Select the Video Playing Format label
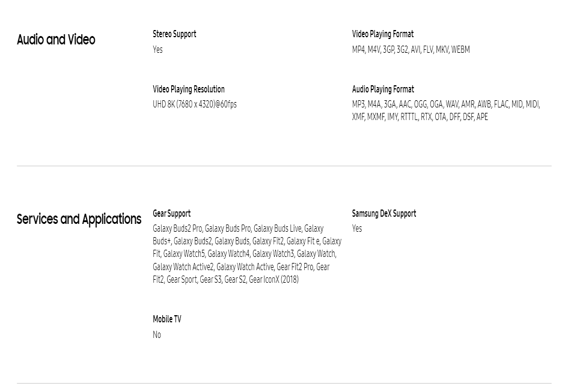 pos(383,34)
